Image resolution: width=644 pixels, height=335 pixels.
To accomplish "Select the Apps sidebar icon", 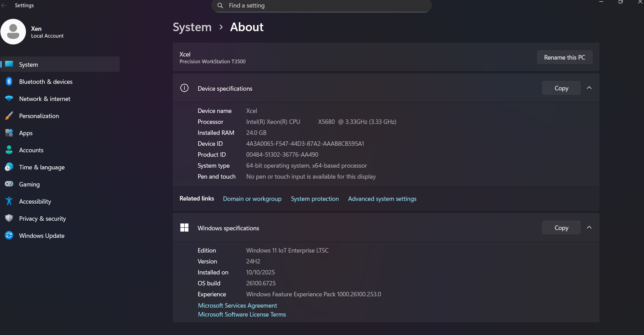I will coord(9,133).
